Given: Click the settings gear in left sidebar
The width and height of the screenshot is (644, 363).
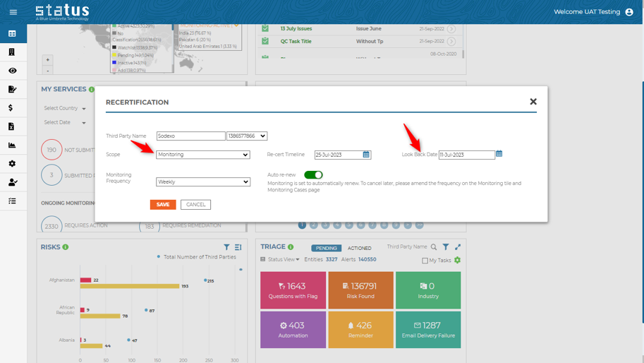Looking at the screenshot, I should point(12,164).
